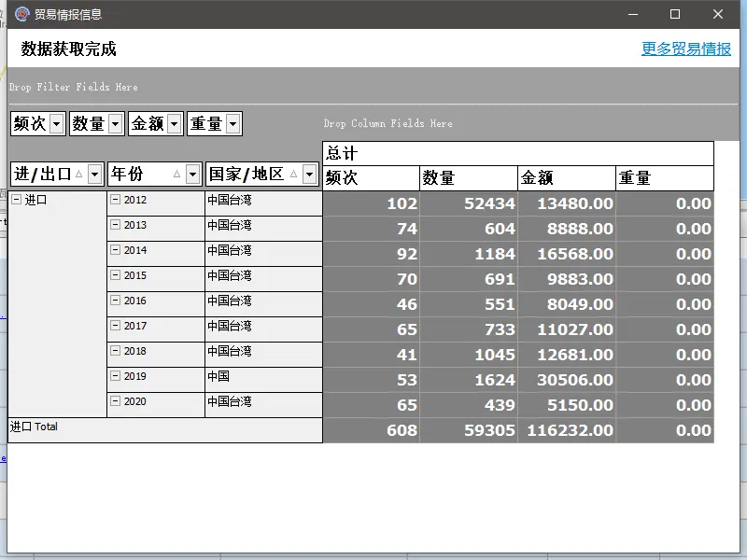This screenshot has width=747, height=560.
Task: Click the 年份 row field header
Action: [155, 175]
